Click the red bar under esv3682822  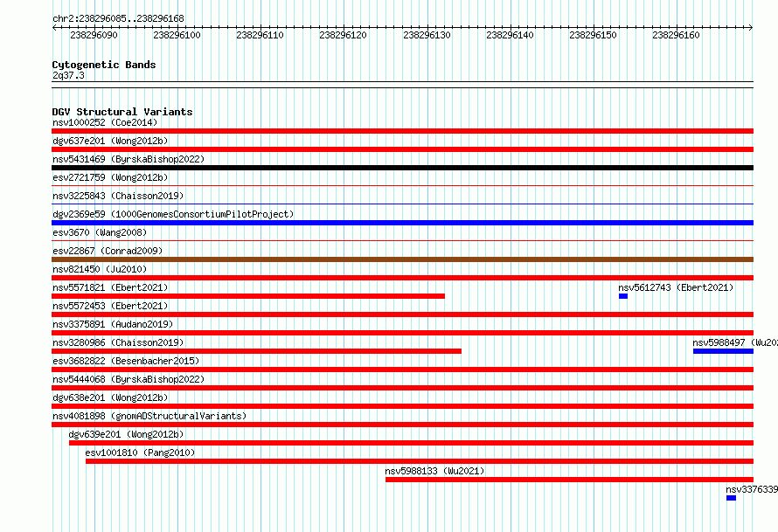(402, 370)
